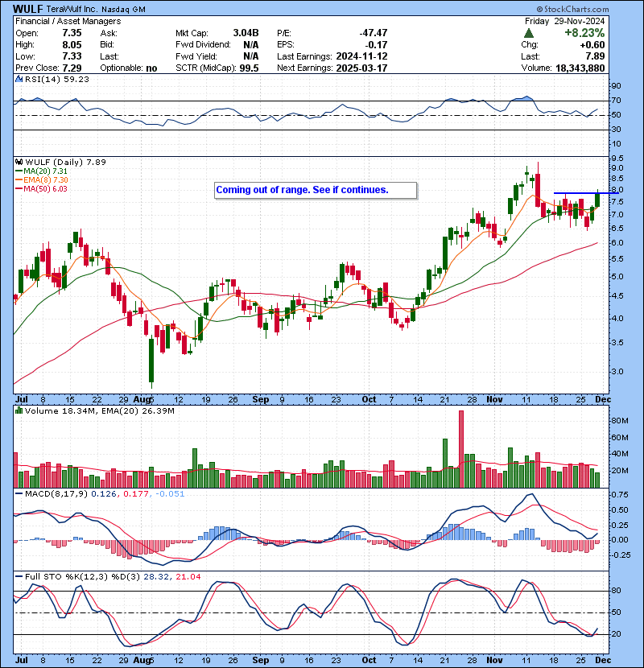Viewport: 644px width, 668px height.
Task: Click the P/E value -47.47
Action: coord(374,33)
